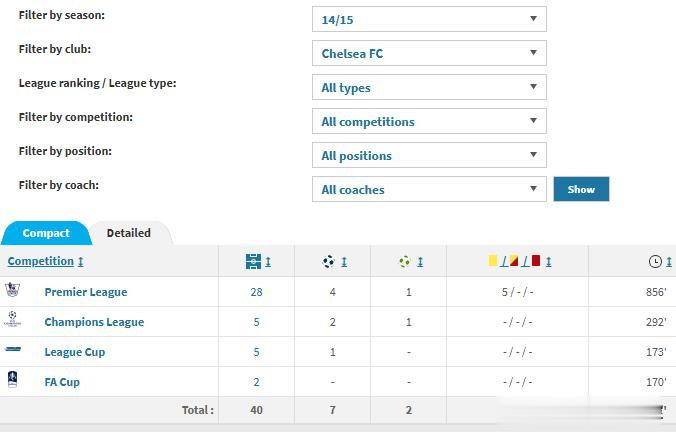The image size is (676, 432).
Task: Open the All coaches dropdown
Action: 429,189
